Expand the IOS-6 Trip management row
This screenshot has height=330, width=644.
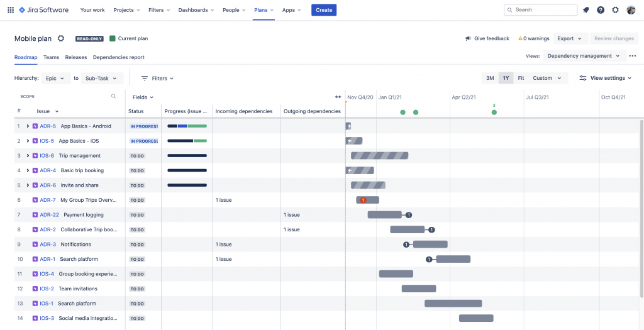[x=28, y=155]
